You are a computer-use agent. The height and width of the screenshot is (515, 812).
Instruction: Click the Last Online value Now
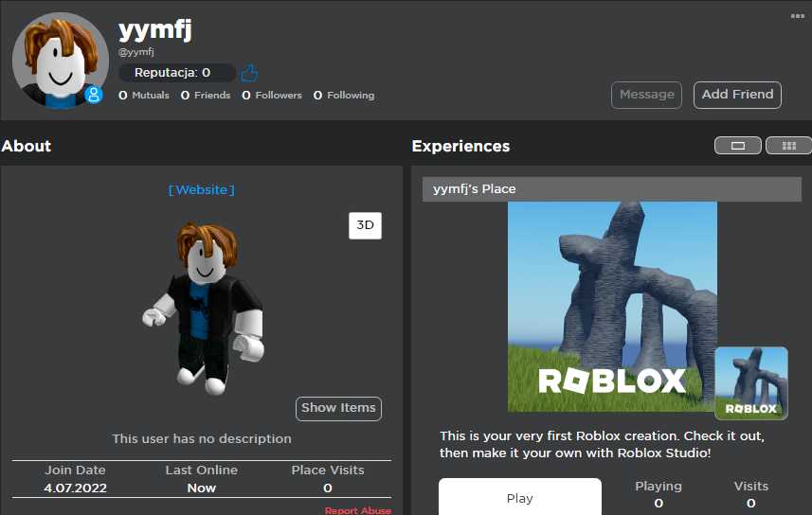[202, 488]
